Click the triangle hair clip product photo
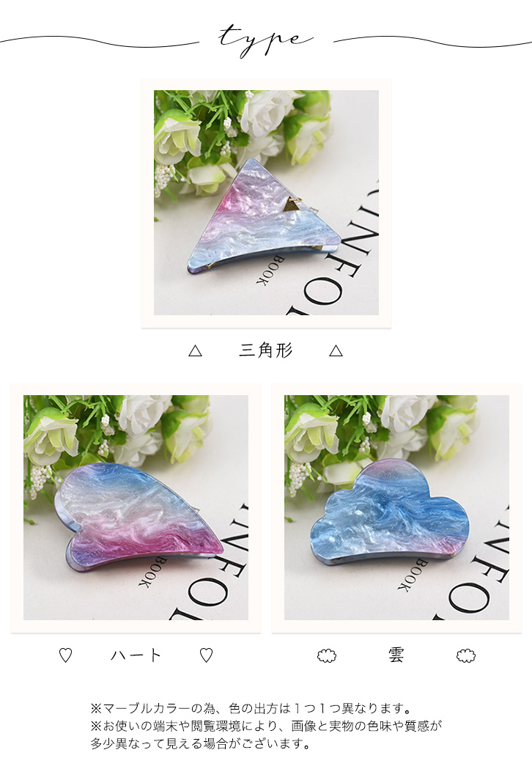Screen dimensions: 532x780 266,202
